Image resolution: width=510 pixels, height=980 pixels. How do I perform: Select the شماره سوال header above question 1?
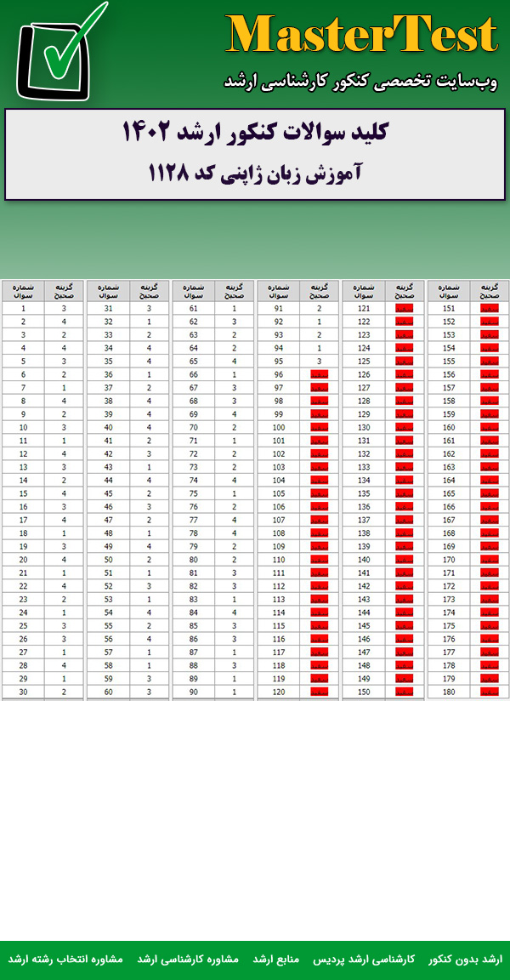(23, 291)
